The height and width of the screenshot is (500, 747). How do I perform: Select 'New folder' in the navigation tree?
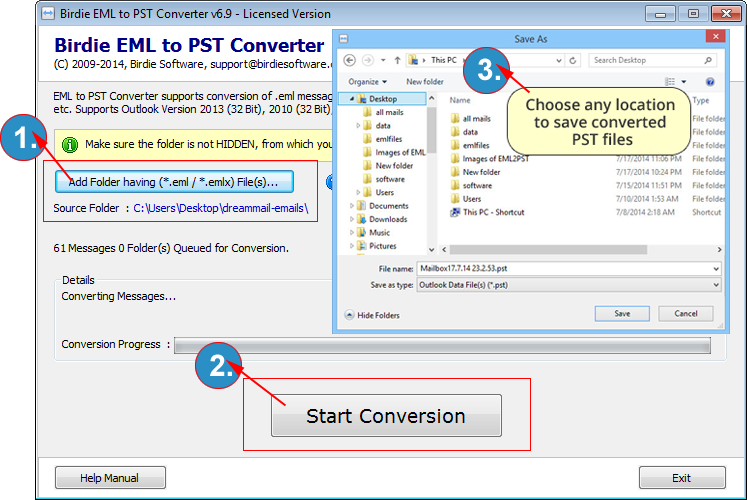(394, 166)
